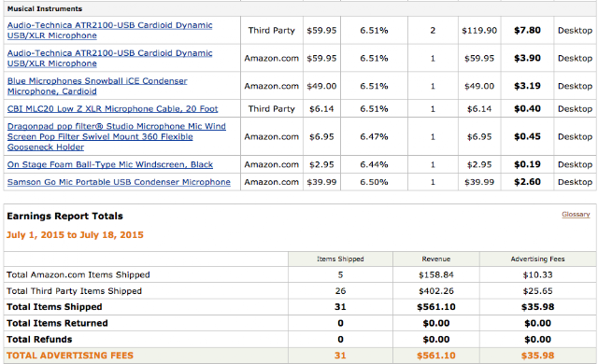Image resolution: width=598 pixels, height=364 pixels.
Task: Click the On Stage Foam Windscreen link
Action: [x=110, y=164]
